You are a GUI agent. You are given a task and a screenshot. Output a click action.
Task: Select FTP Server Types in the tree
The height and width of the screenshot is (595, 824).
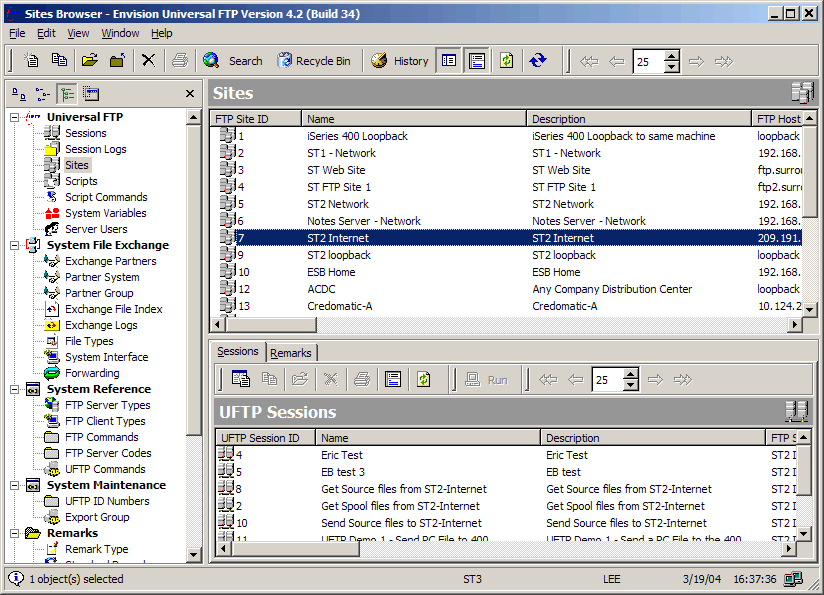(108, 405)
